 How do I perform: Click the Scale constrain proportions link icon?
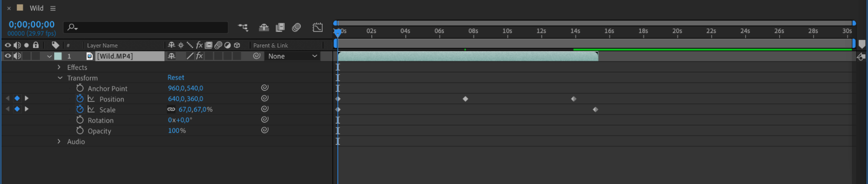(172, 110)
